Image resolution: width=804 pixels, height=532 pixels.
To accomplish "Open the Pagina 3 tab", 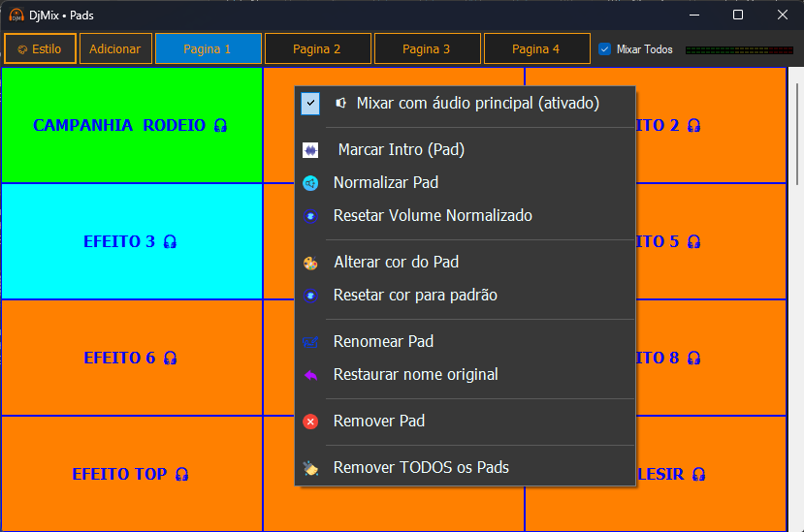I will point(427,48).
